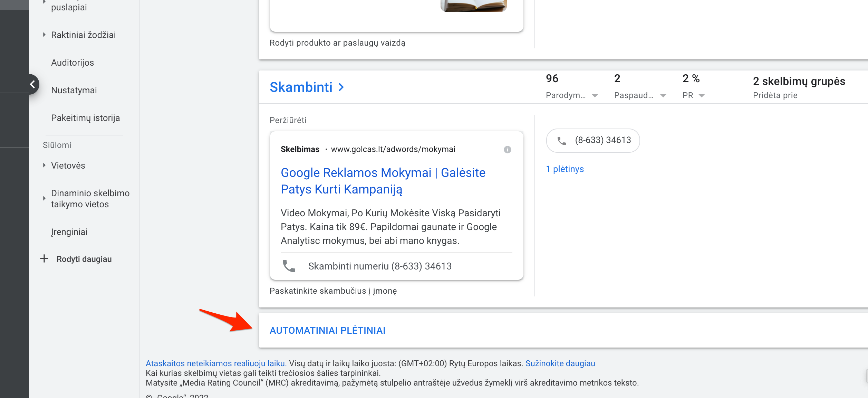Click the ad URL www.golcas.lt/adwords/mokymai
Image resolution: width=868 pixels, height=398 pixels.
pyautogui.click(x=393, y=149)
